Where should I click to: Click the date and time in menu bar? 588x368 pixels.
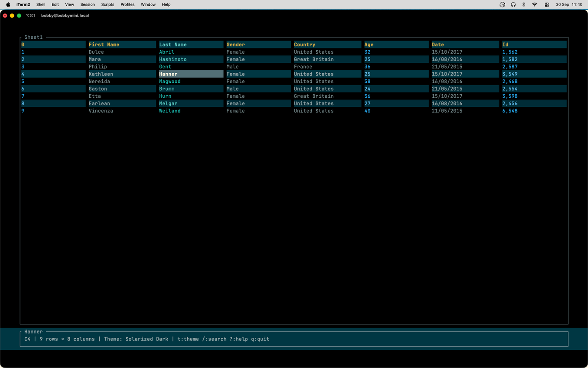pyautogui.click(x=569, y=4)
